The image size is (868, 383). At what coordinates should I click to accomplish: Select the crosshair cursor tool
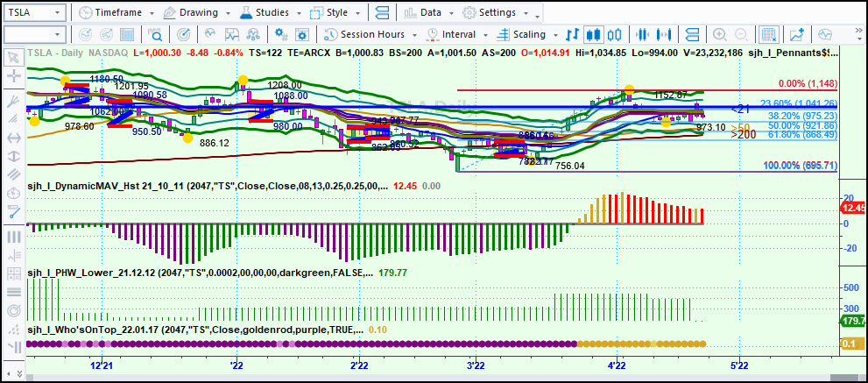(14, 76)
